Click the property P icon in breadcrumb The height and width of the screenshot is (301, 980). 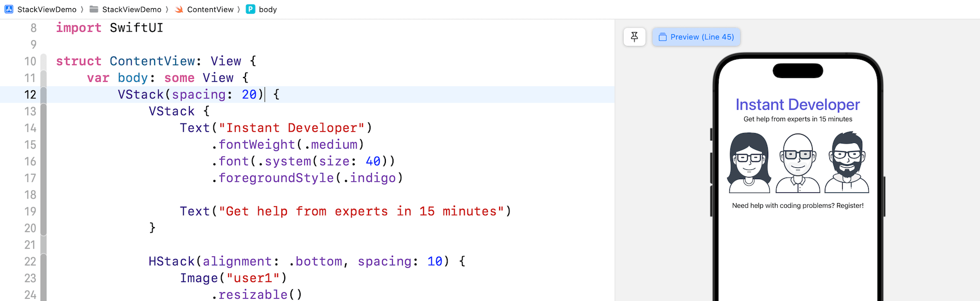pos(251,9)
